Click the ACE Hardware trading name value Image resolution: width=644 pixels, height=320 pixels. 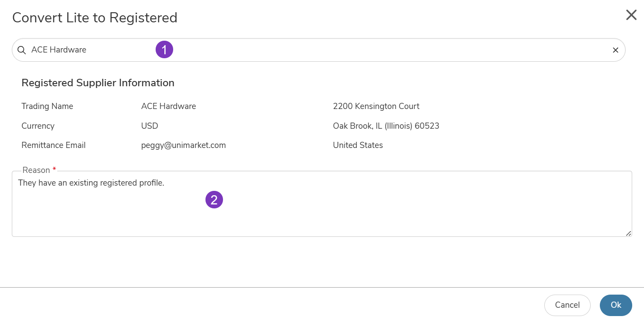point(168,106)
